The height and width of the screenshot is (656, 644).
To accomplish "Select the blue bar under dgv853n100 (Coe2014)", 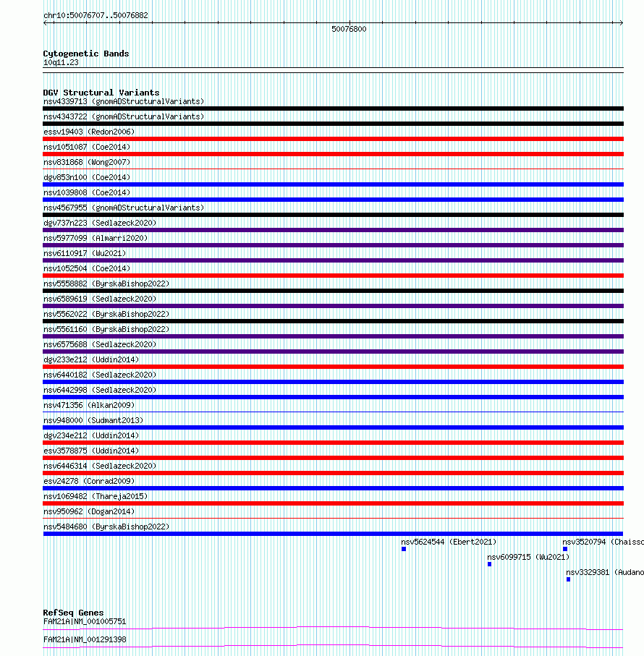I will pos(333,184).
